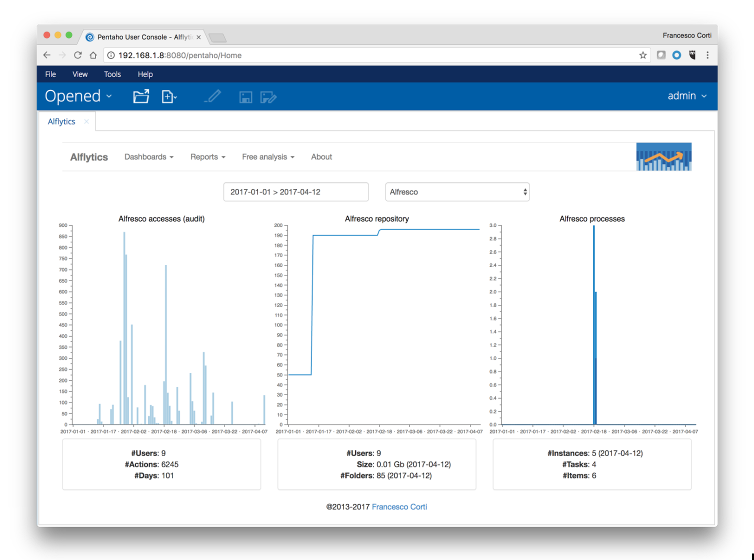Expand the Free analysis dropdown menu

point(268,156)
